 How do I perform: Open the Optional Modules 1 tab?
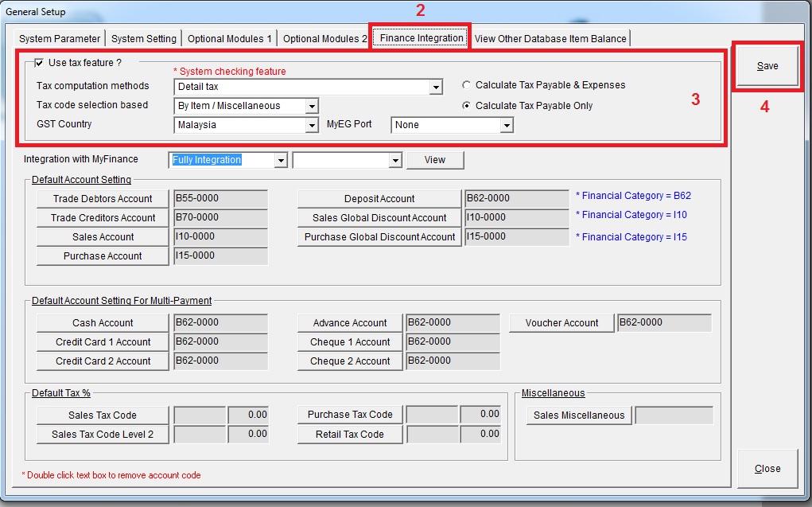pos(229,38)
